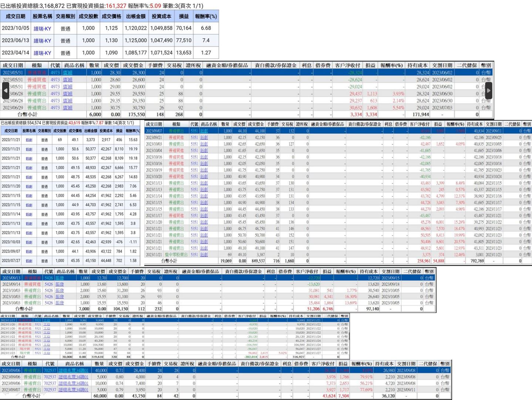This screenshot has width=532, height=400.
Task: Sort top table by 報酬率(%) header
Action: click(x=206, y=16)
